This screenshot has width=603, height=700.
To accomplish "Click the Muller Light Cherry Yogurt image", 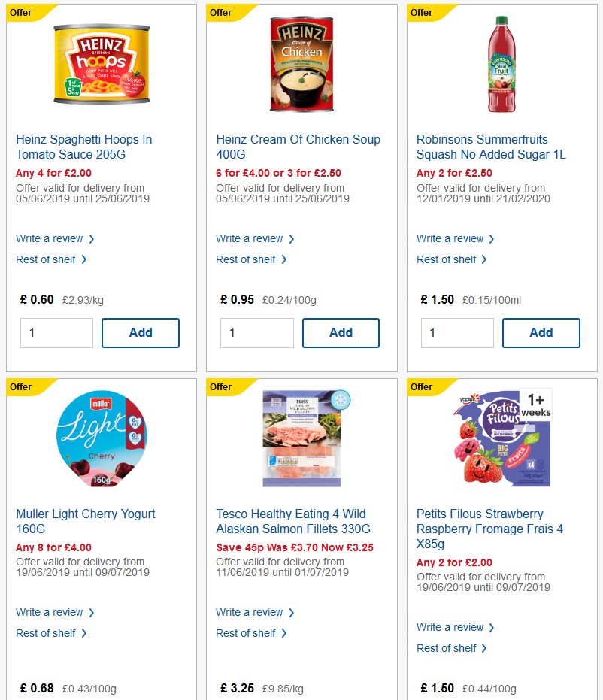I will point(101,438).
